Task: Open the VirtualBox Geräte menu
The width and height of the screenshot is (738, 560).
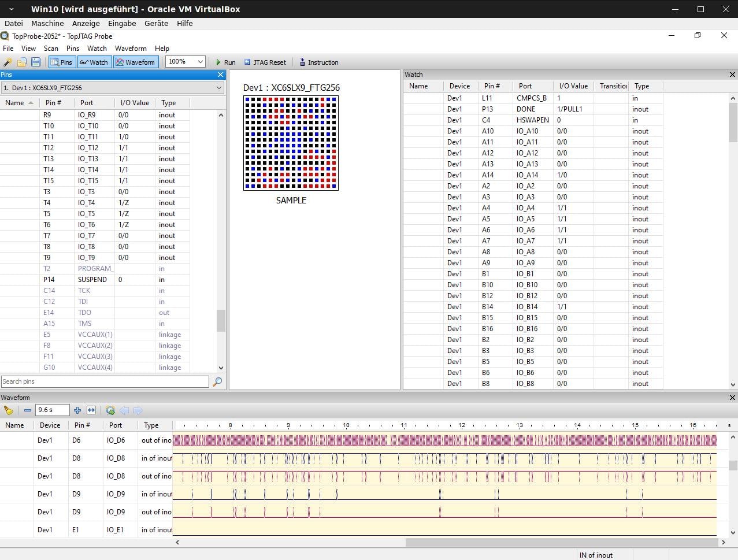Action: pos(156,23)
